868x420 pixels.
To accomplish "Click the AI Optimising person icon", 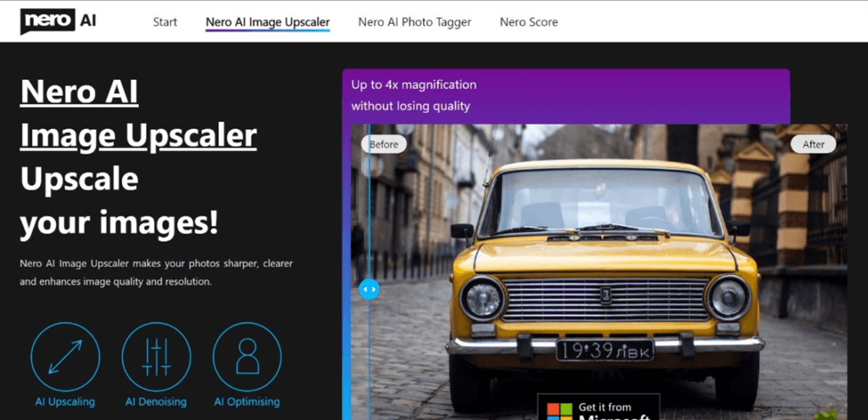I will click(247, 357).
